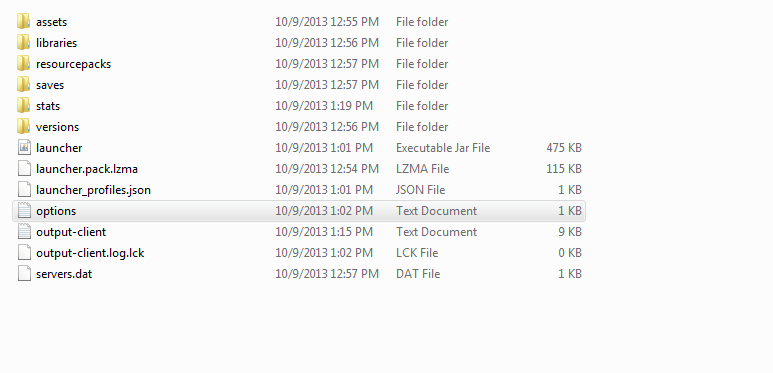Screen dimensions: 773x373
Task: Click the saves folder icon
Action: [24, 85]
